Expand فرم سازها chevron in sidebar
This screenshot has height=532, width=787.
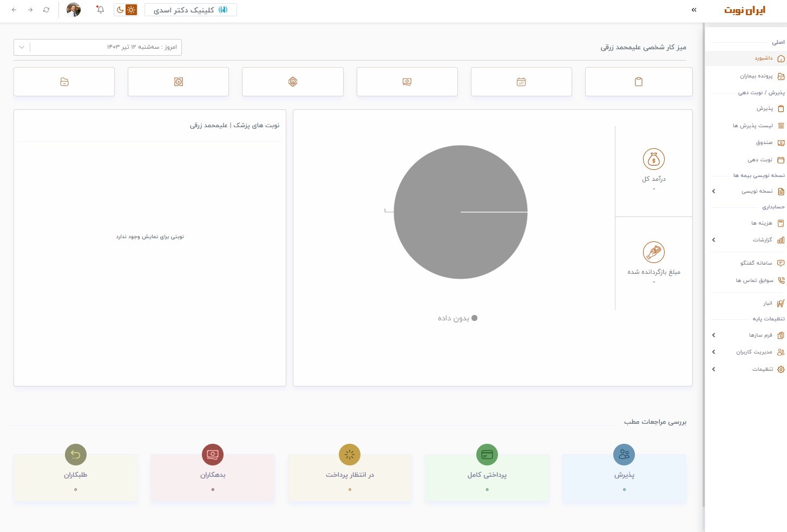point(714,335)
